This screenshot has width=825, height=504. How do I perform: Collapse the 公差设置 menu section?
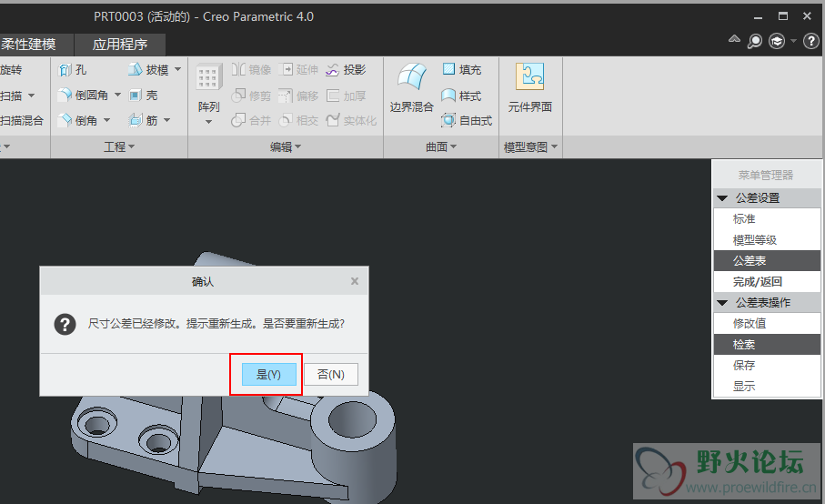coord(722,198)
